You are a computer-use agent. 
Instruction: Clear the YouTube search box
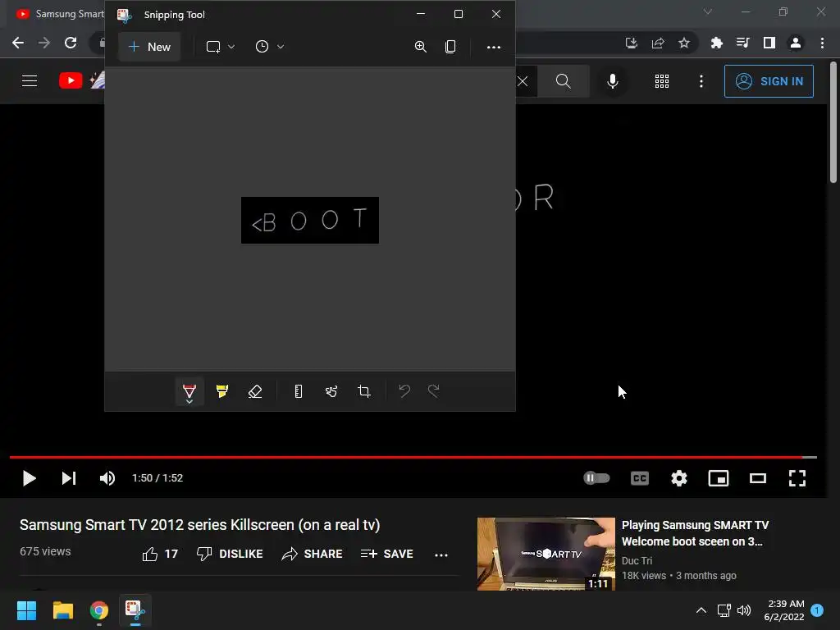[523, 81]
